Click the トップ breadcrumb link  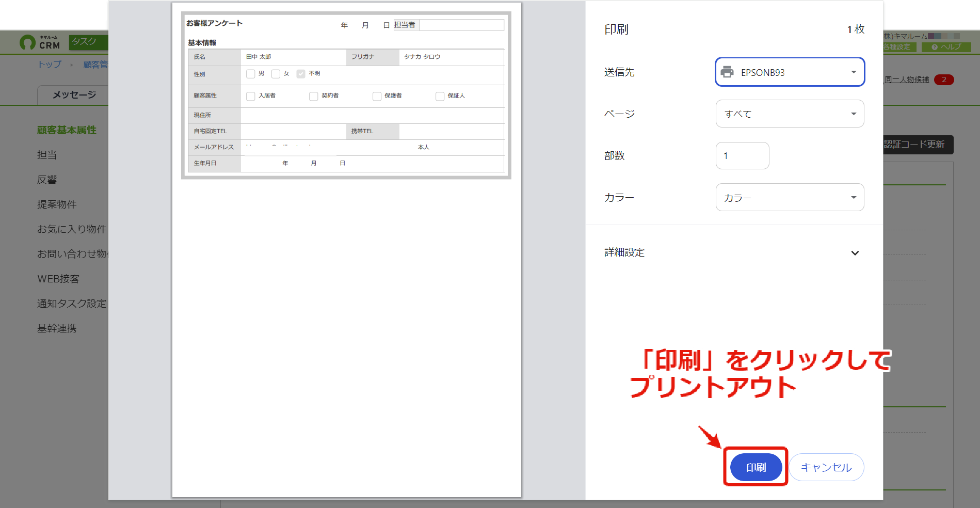tap(50, 65)
